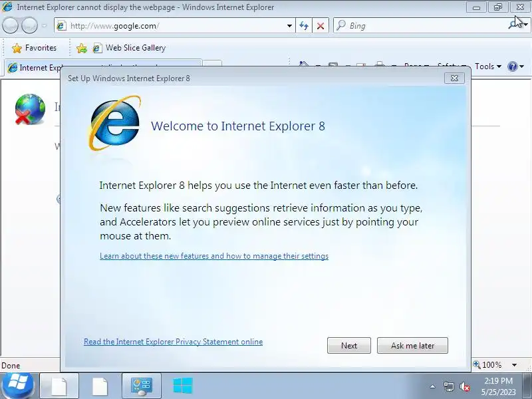Show hidden tray icons arrow

[433, 386]
